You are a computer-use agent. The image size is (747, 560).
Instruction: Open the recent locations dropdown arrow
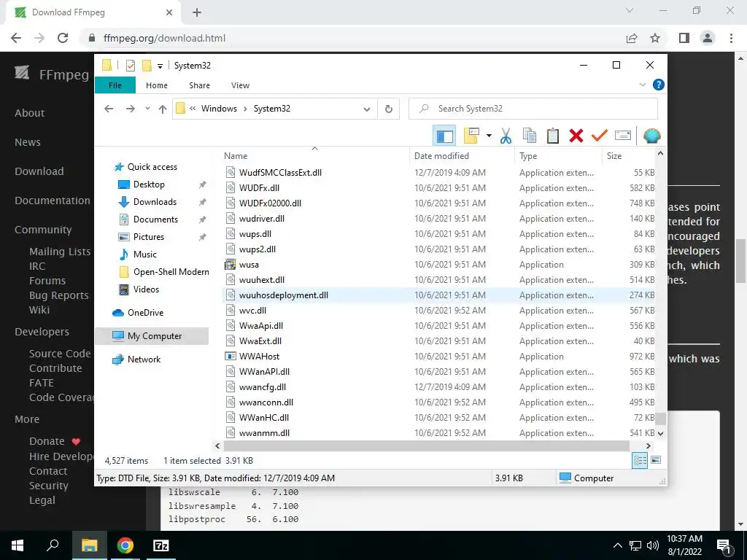point(147,109)
